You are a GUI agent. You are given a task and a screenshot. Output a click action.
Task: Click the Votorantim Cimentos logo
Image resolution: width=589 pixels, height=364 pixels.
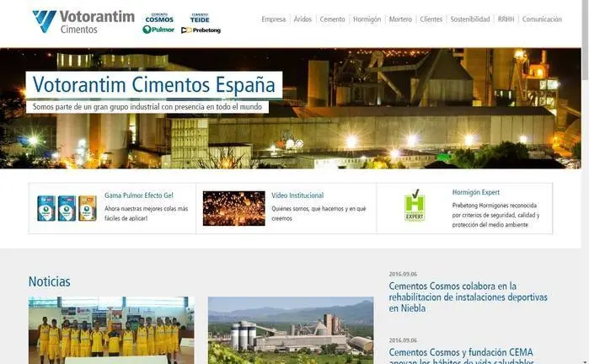point(83,21)
